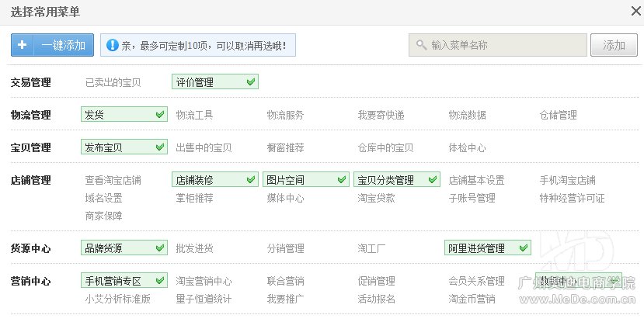
Task: Click the green checkmark on 图片空间
Action: tap(341, 180)
